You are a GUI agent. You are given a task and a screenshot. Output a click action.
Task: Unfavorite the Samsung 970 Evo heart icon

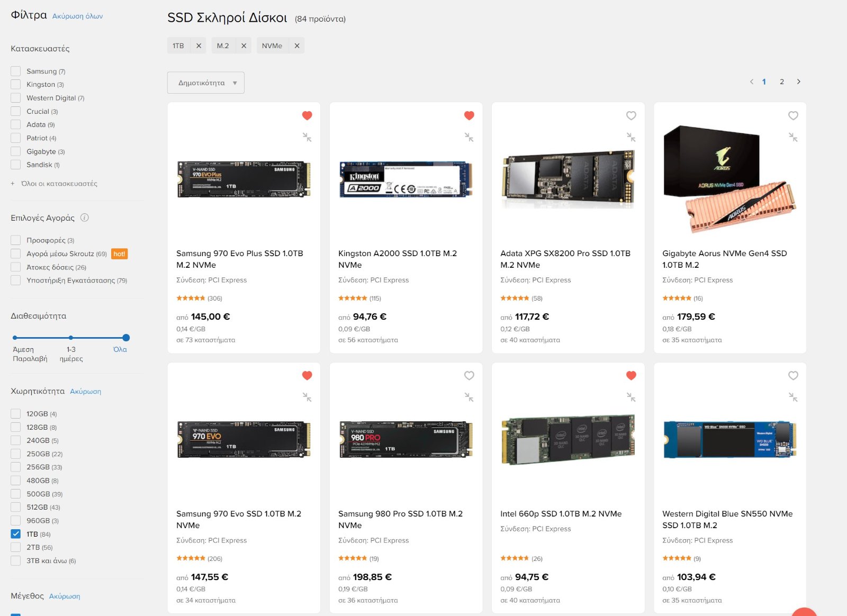coord(307,375)
